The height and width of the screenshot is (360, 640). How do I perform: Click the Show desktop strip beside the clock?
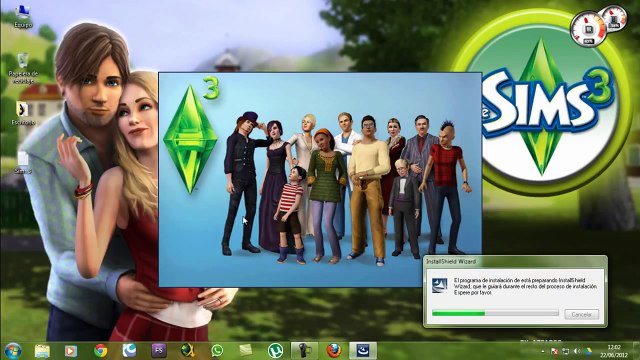[x=636, y=351]
